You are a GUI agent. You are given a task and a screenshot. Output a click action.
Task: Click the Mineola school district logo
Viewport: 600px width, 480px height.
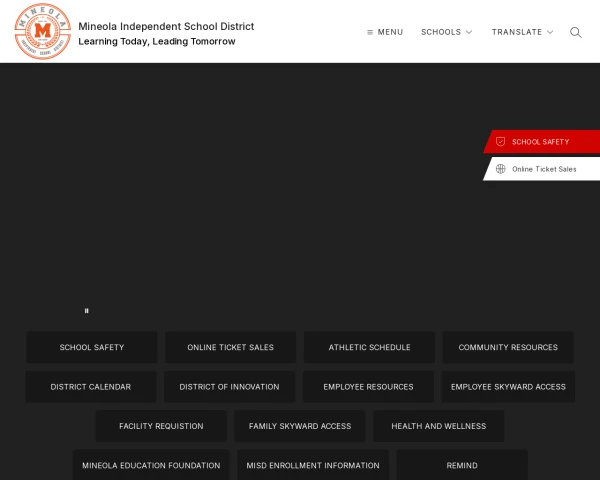[x=43, y=31]
